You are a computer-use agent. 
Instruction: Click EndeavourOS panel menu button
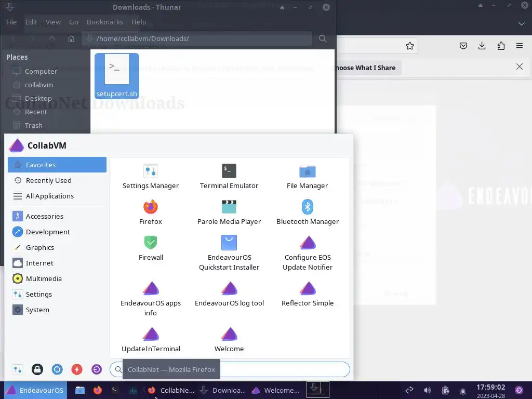tap(36, 390)
